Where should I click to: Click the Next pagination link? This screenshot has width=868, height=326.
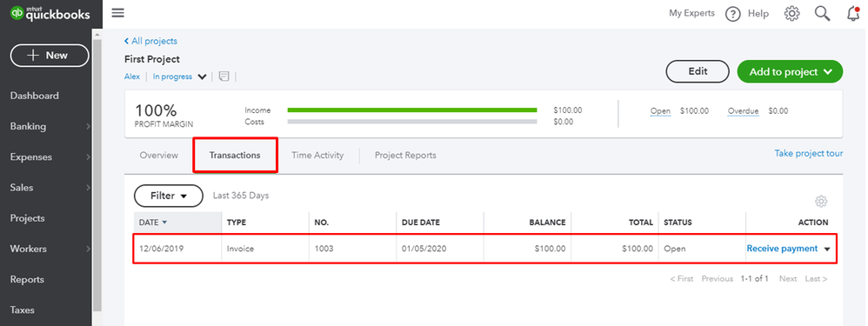(x=788, y=279)
